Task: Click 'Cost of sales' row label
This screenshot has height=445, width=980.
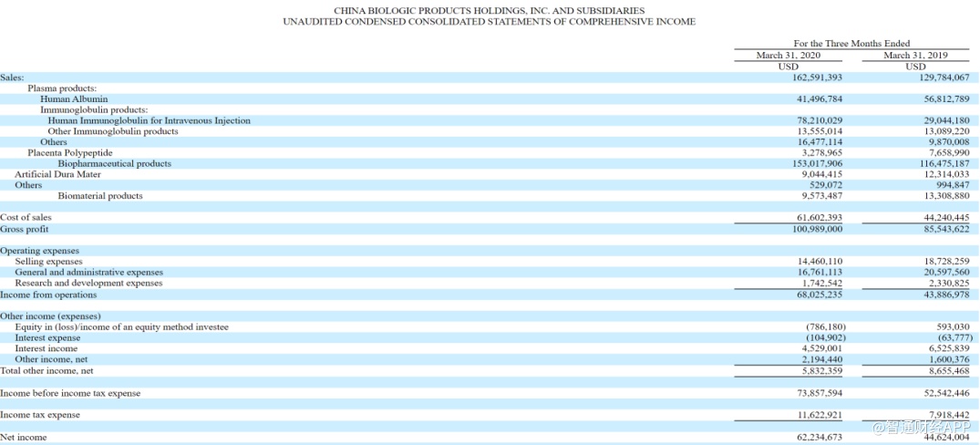Action: tap(26, 218)
